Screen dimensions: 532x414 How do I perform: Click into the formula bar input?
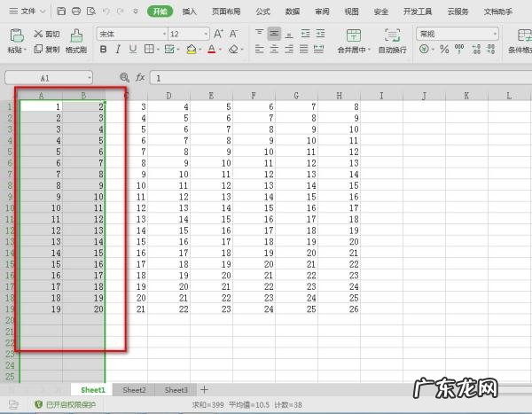340,78
